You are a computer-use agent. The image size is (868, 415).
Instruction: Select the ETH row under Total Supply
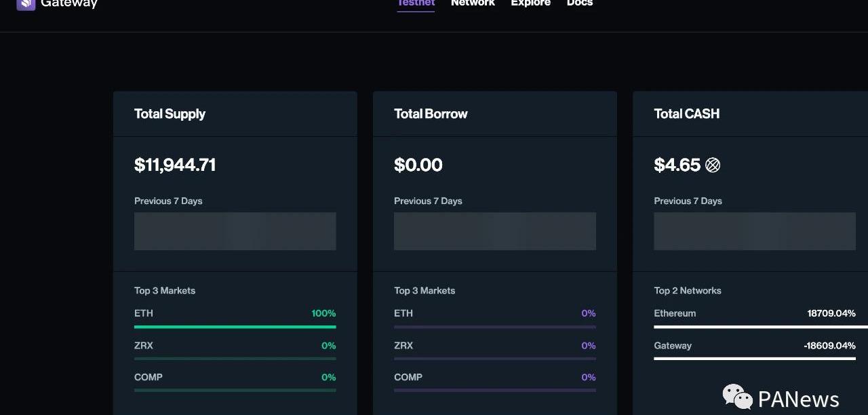point(235,318)
